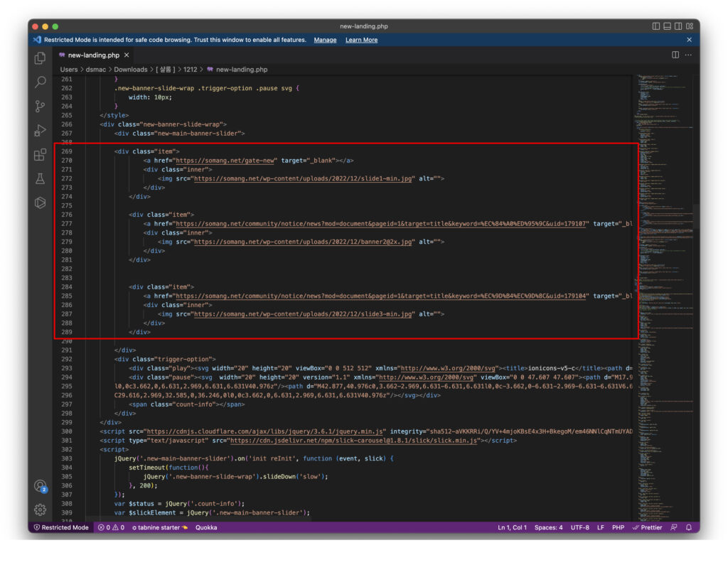Click the Quokka status item

point(206,527)
